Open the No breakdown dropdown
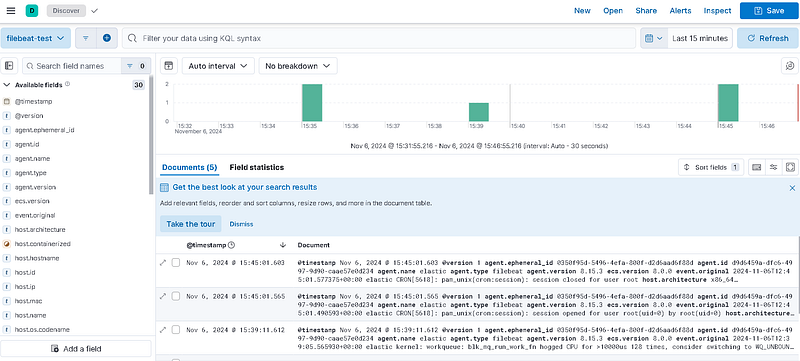 (x=298, y=66)
